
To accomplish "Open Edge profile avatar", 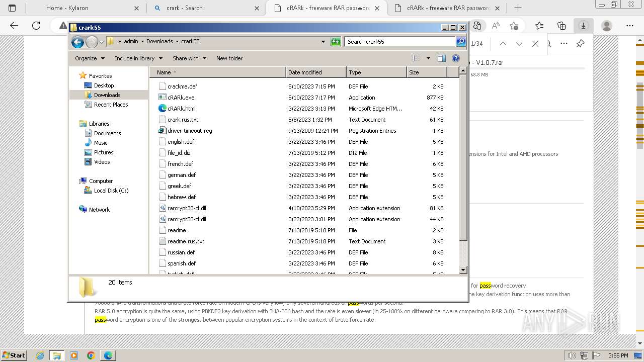I will pyautogui.click(x=607, y=26).
